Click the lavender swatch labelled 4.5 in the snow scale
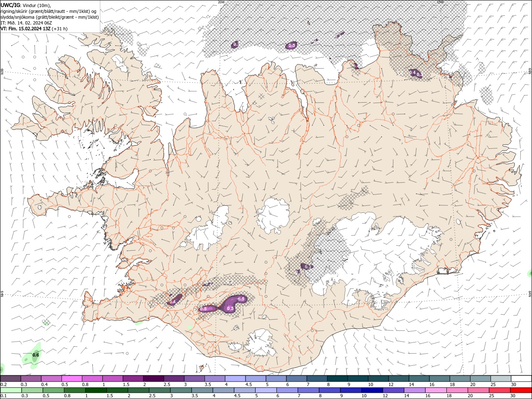Screen dimensions: 532x399 (256, 379)
